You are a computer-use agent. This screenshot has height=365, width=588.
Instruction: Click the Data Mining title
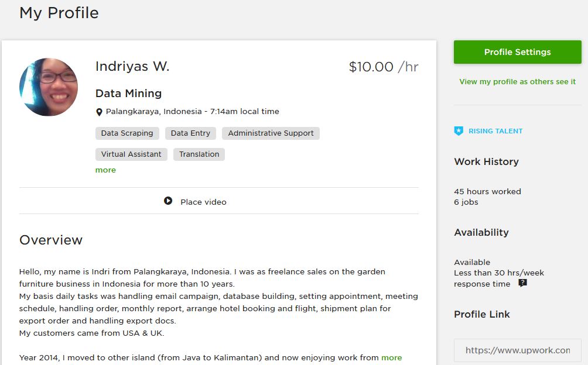point(129,93)
